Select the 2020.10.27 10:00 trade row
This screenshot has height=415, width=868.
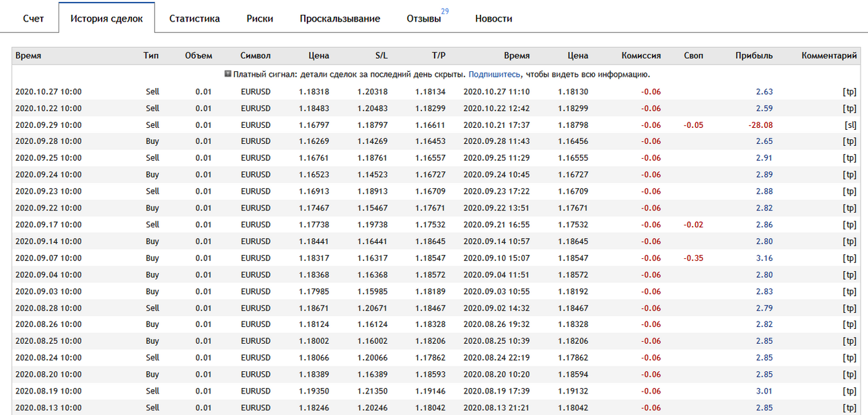(436, 91)
